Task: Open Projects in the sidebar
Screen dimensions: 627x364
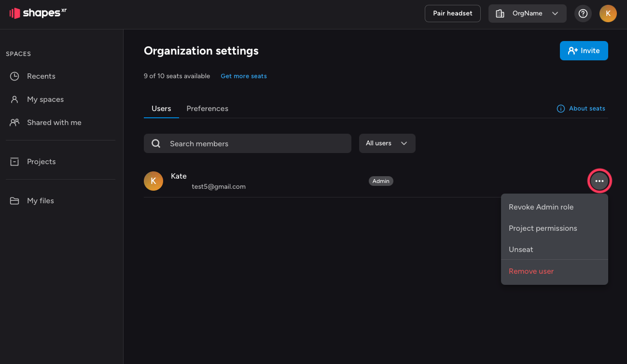Action: [x=41, y=162]
